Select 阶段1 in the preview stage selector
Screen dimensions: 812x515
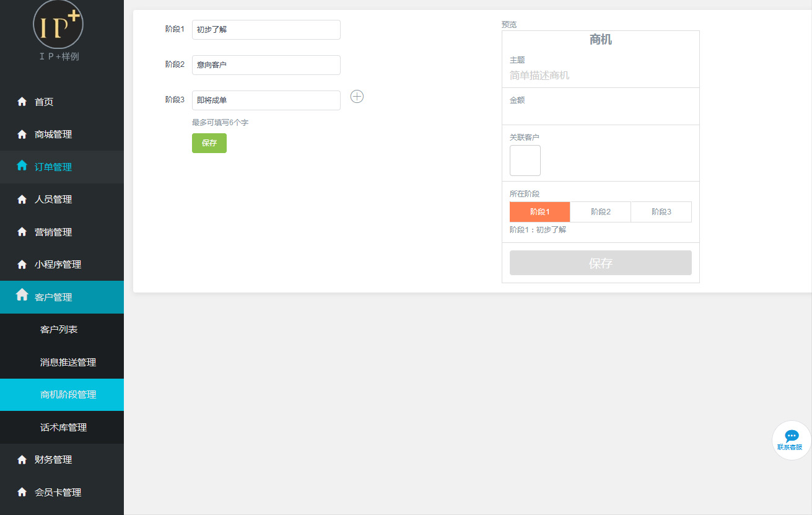click(539, 212)
